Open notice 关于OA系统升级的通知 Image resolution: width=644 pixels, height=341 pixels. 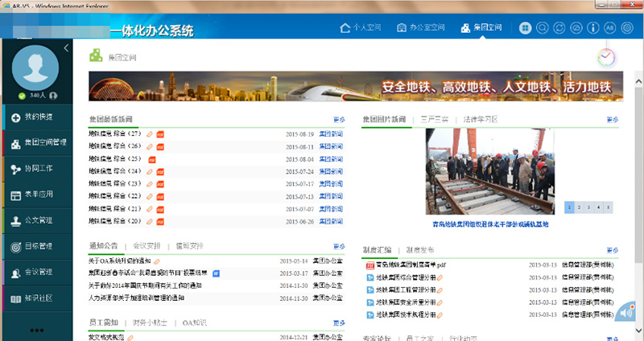pos(119,261)
